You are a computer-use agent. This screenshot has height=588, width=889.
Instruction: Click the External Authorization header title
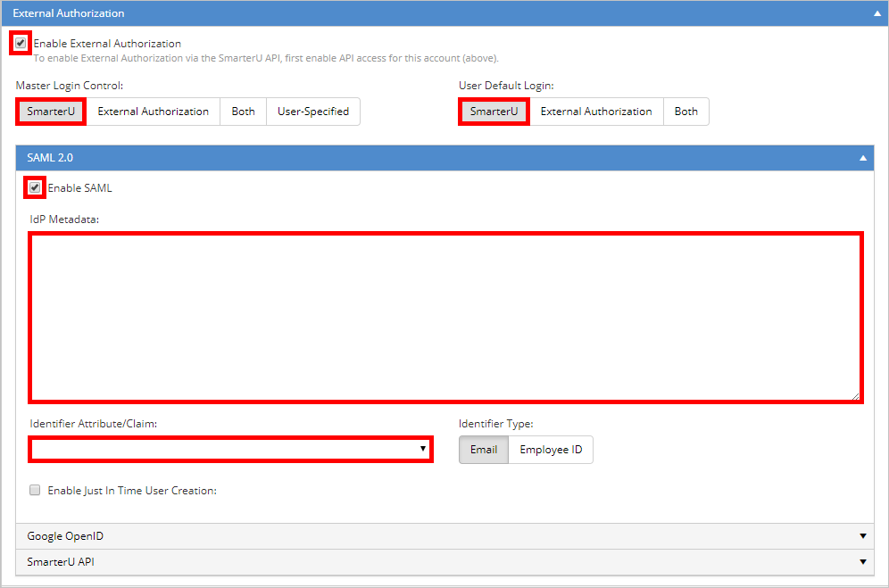[x=69, y=13]
